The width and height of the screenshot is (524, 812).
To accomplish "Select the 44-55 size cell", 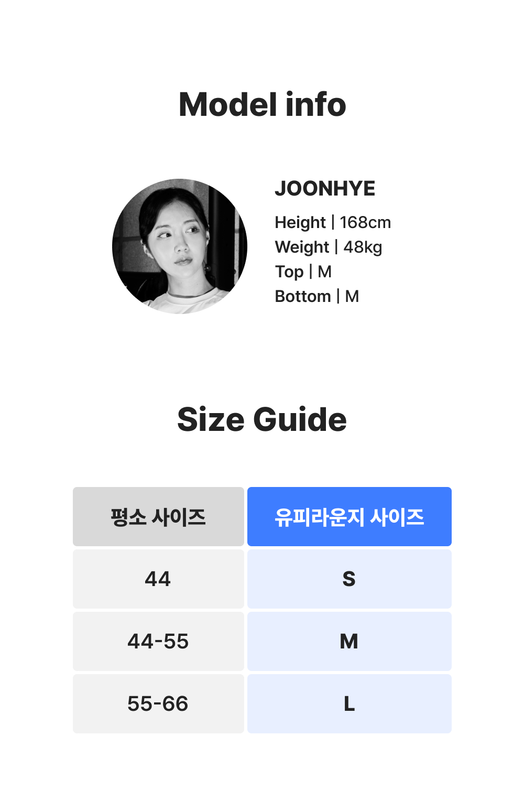I will (x=158, y=641).
